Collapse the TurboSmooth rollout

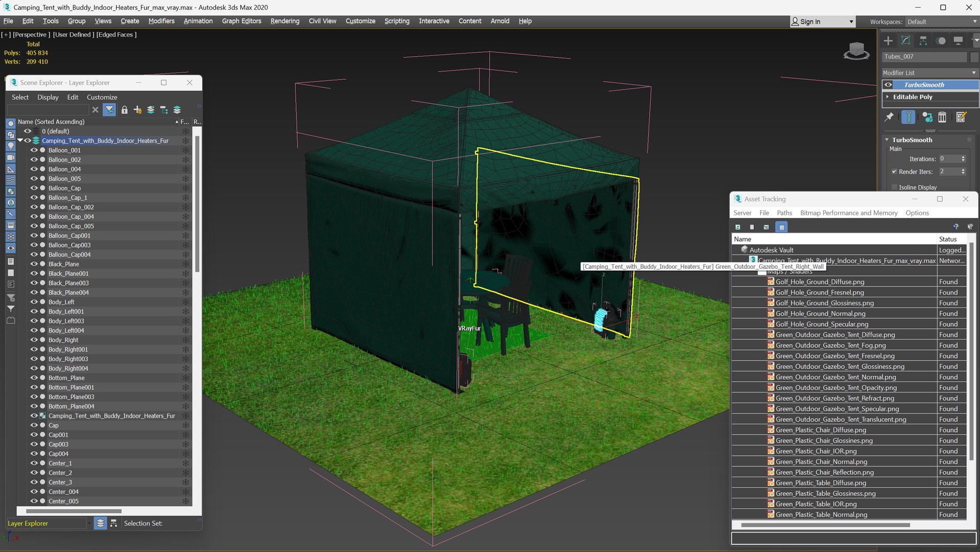pyautogui.click(x=887, y=140)
